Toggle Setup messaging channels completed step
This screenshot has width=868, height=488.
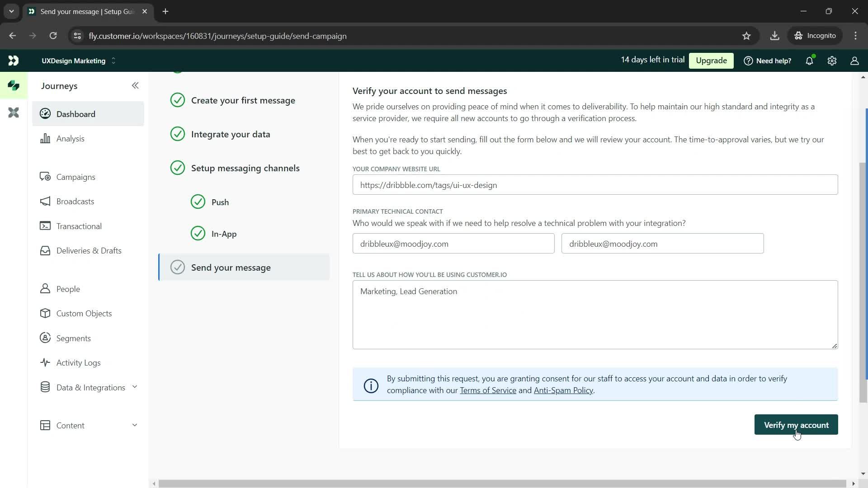[178, 168]
